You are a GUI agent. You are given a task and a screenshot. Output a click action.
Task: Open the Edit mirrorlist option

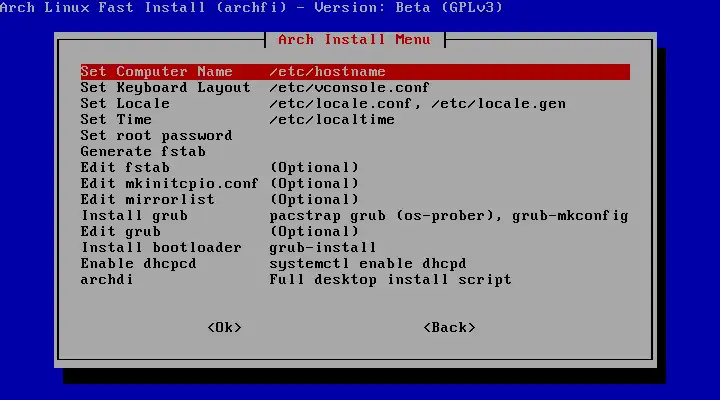click(355, 200)
